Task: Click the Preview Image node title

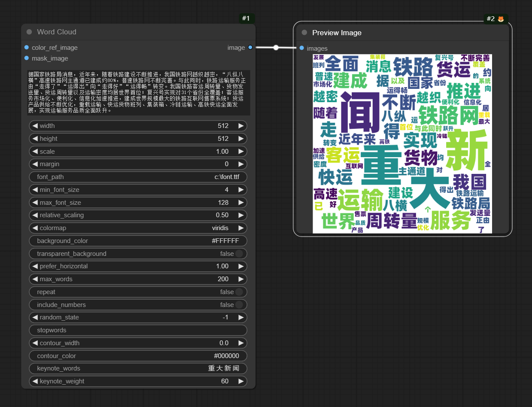Action: (337, 33)
